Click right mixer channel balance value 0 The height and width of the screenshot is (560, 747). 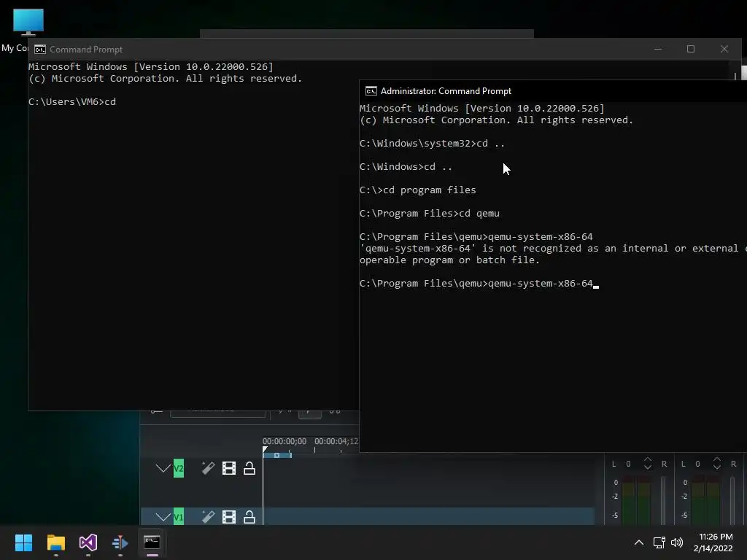(697, 464)
